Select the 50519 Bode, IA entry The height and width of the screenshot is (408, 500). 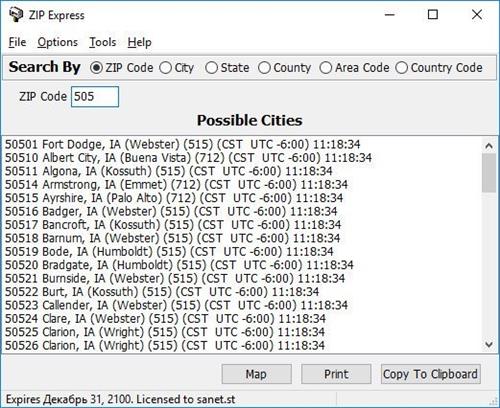pos(169,252)
